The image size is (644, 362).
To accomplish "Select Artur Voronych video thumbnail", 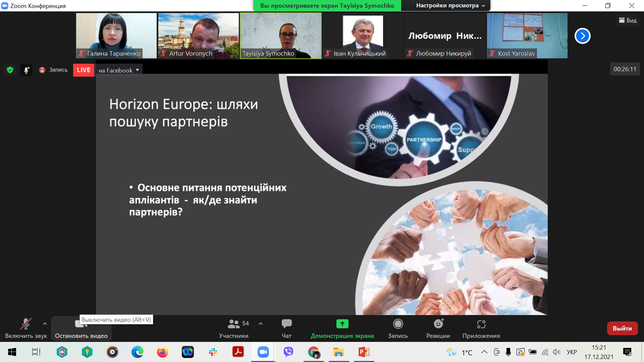I will (198, 36).
